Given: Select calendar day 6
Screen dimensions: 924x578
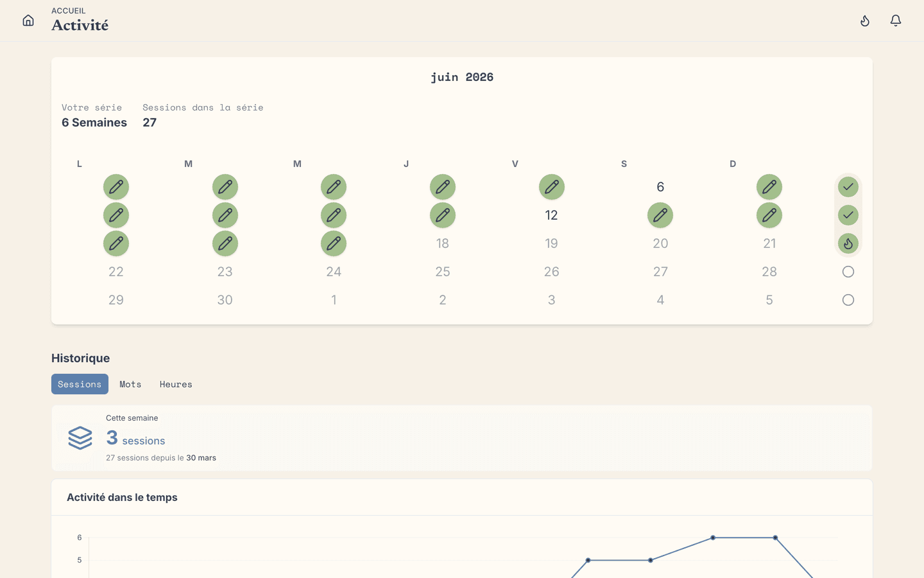Looking at the screenshot, I should pyautogui.click(x=660, y=187).
